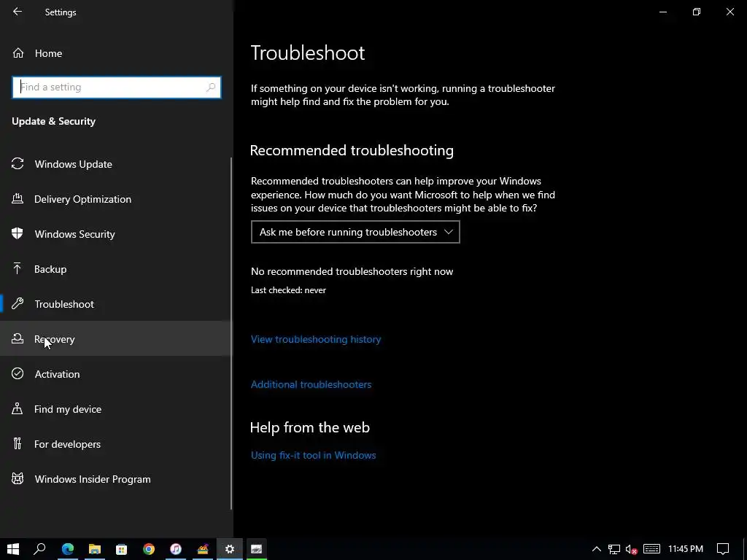
Task: Click the Troubleshoot wrench icon
Action: (x=18, y=304)
